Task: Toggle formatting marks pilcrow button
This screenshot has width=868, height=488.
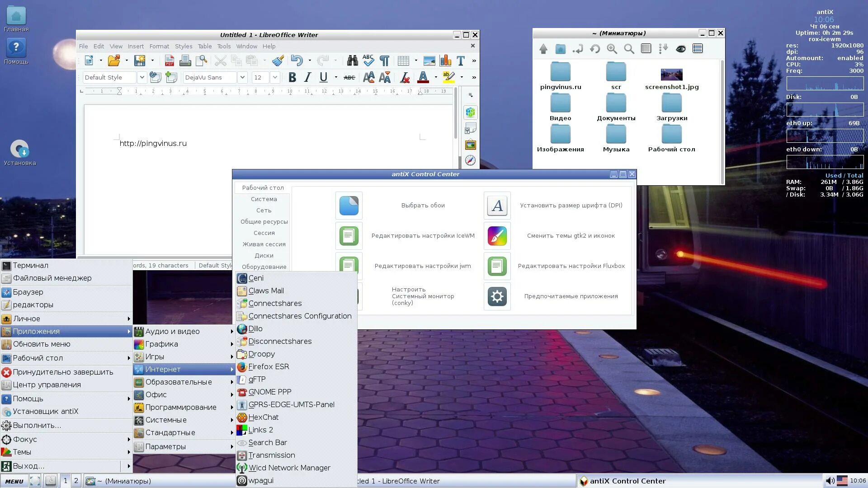Action: click(x=384, y=61)
